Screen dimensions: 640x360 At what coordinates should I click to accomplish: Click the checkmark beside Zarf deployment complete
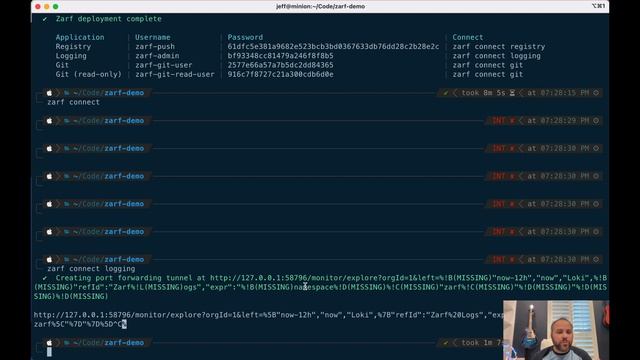point(45,19)
